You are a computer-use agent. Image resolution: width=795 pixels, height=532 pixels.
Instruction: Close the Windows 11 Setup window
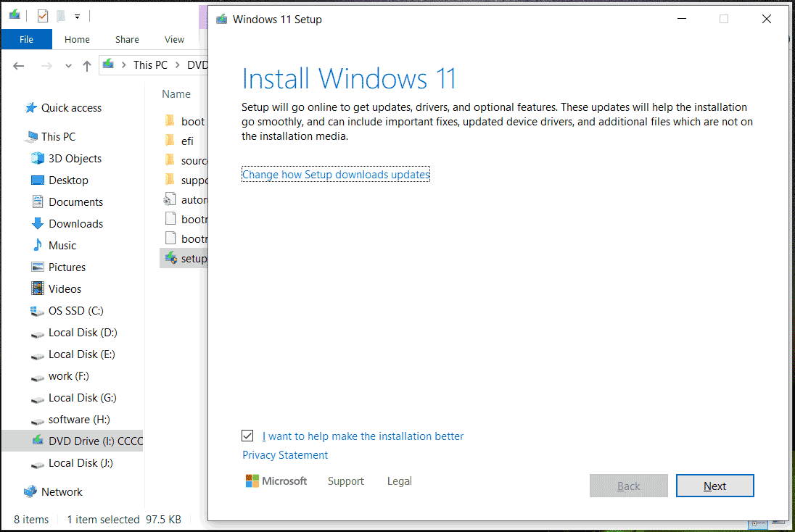(x=766, y=19)
